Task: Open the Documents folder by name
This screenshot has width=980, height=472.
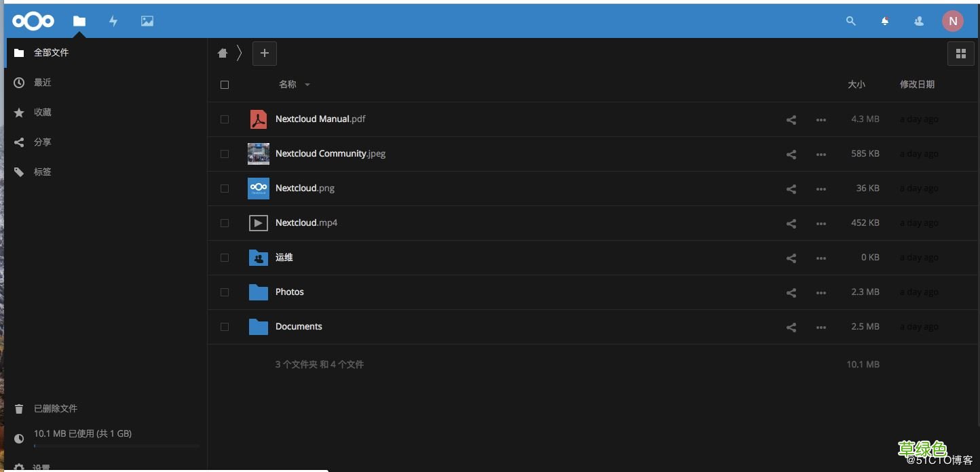Action: (x=299, y=327)
